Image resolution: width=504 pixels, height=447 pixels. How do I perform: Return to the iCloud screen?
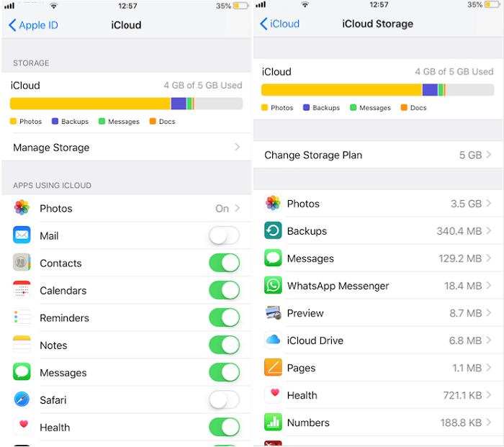pos(279,24)
